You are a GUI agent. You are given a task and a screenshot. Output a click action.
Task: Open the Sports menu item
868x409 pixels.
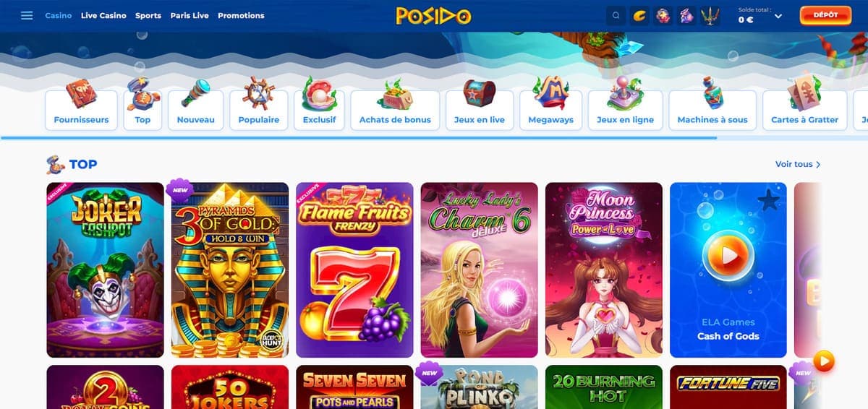[148, 15]
